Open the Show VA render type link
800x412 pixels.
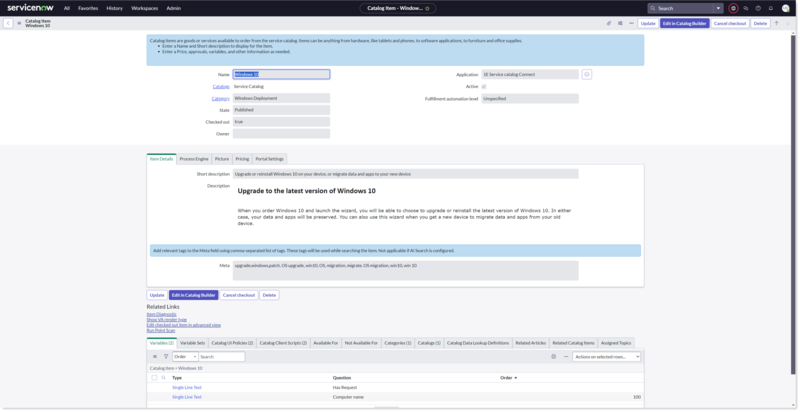tap(167, 320)
